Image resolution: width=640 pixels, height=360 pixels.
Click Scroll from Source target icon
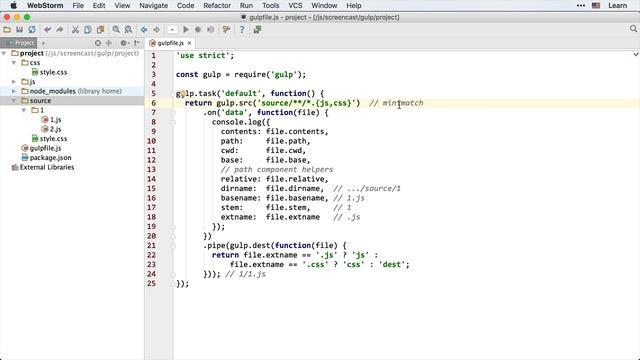pos(98,43)
